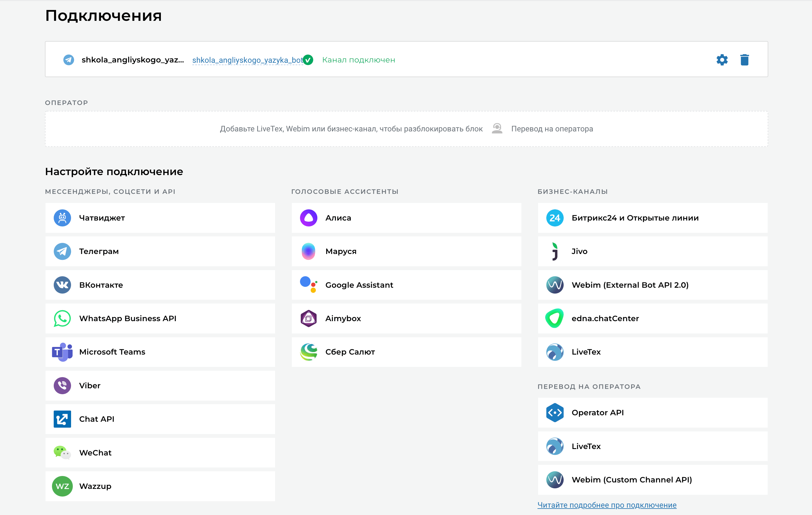The height and width of the screenshot is (515, 812).
Task: Click the green WZ Wazzup icon
Action: tap(63, 486)
